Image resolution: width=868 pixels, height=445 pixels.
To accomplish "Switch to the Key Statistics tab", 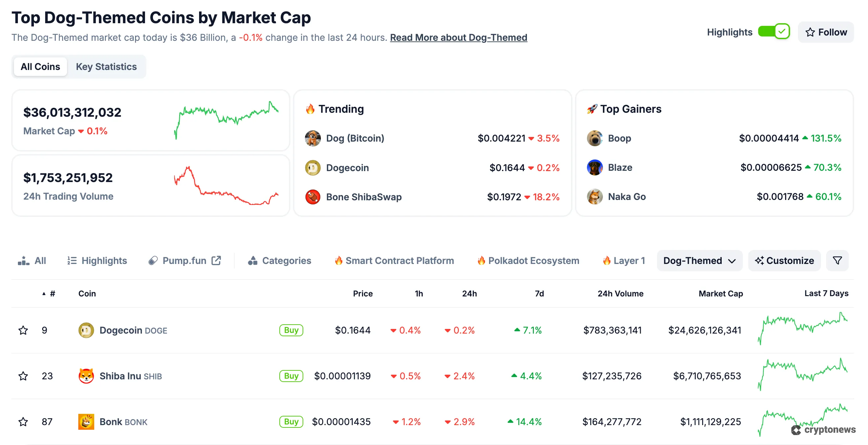I will coord(107,66).
